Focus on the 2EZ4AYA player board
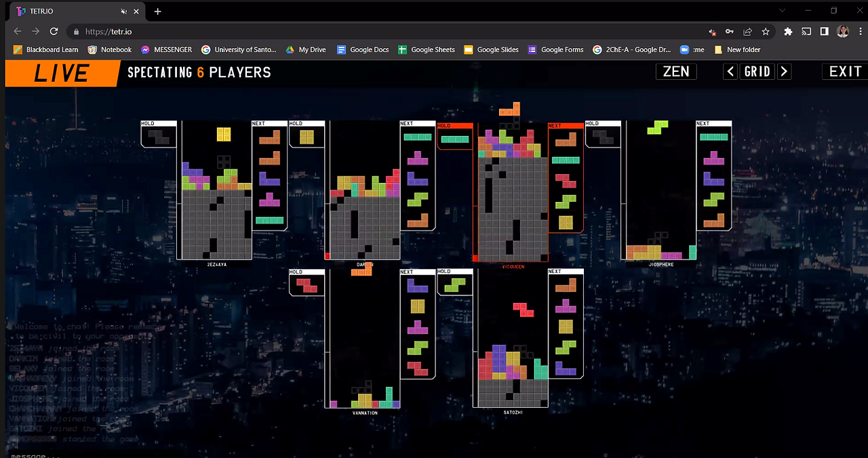Viewport: 868px width, 458px height. point(214,190)
